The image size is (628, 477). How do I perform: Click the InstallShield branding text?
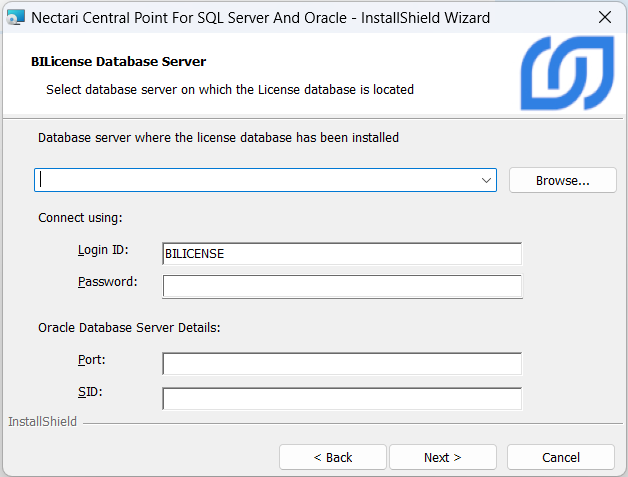coord(42,422)
